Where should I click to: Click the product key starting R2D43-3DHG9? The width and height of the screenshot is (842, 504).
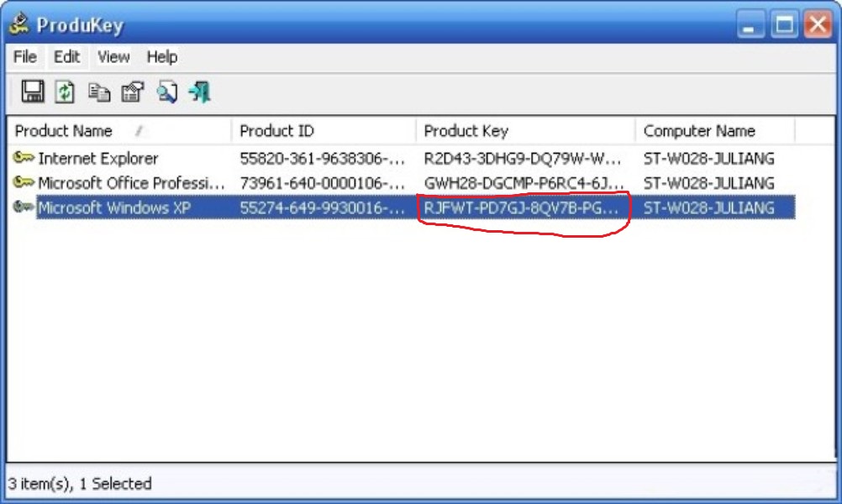click(x=523, y=158)
